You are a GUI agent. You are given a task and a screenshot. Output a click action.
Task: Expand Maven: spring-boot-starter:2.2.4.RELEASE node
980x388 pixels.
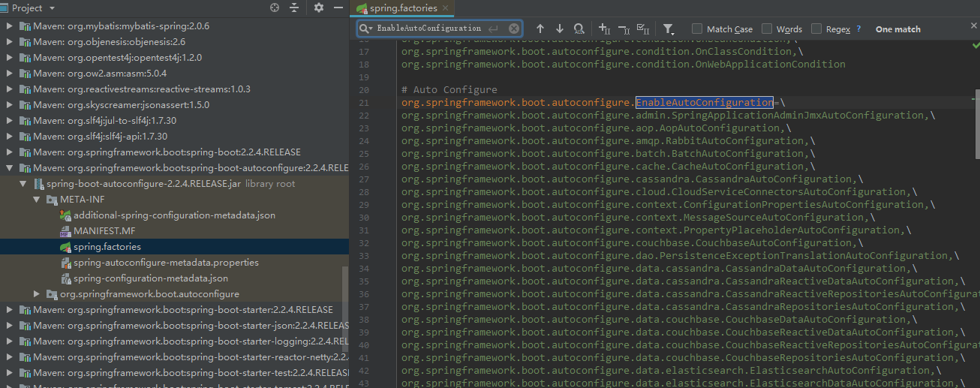pos(10,310)
